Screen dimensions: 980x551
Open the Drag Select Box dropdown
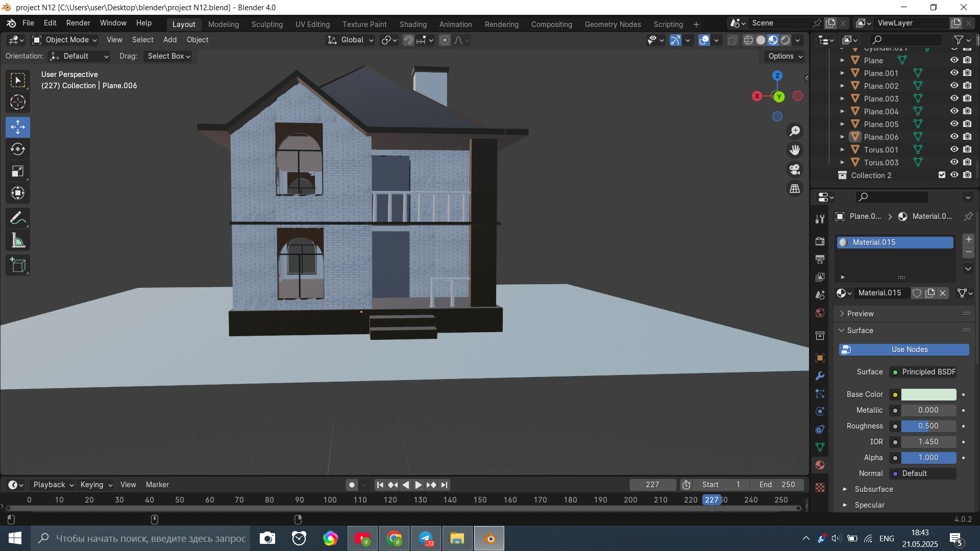[x=169, y=56]
